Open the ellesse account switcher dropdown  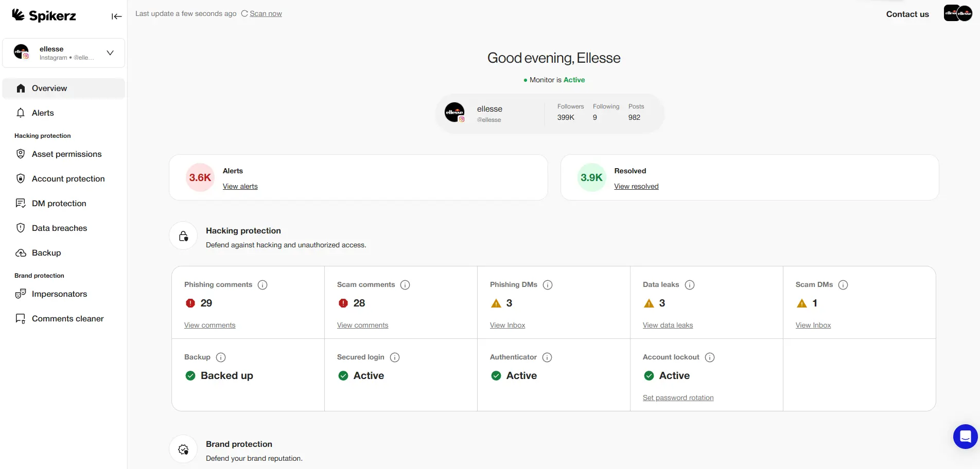64,53
